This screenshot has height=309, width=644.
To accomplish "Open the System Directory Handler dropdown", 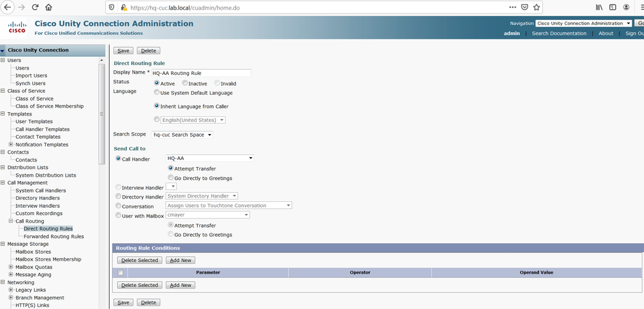I will 202,196.
